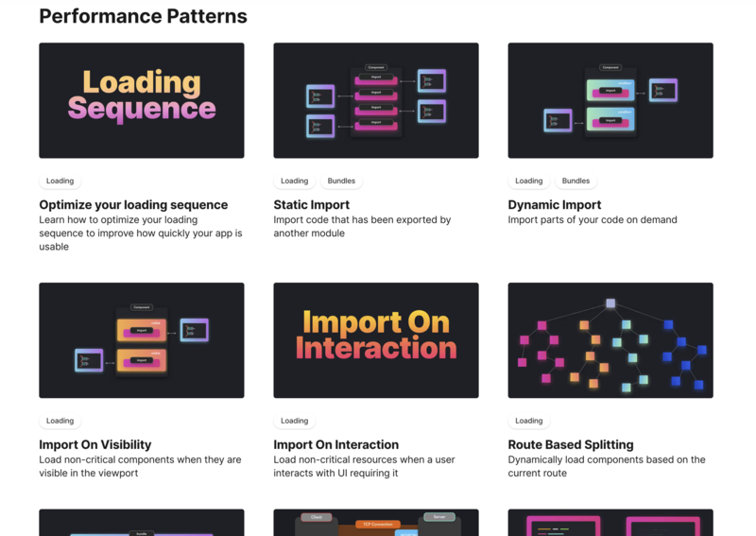Click the Loading tag above Import On Visibility
The height and width of the screenshot is (536, 756).
pos(60,421)
